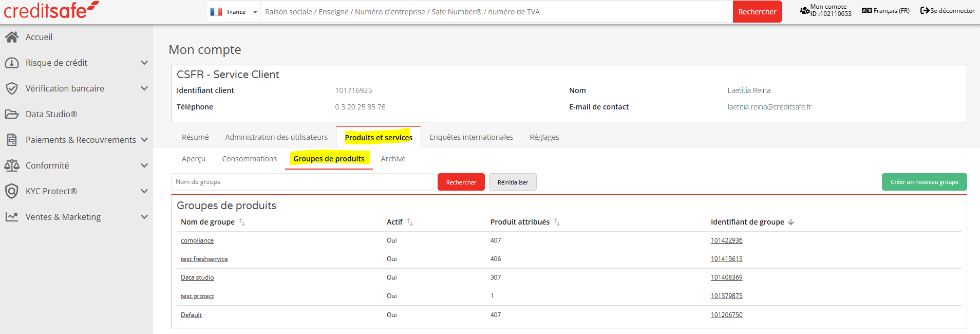Image resolution: width=980 pixels, height=334 pixels.
Task: Sort by Actif column arrows
Action: coord(410,222)
